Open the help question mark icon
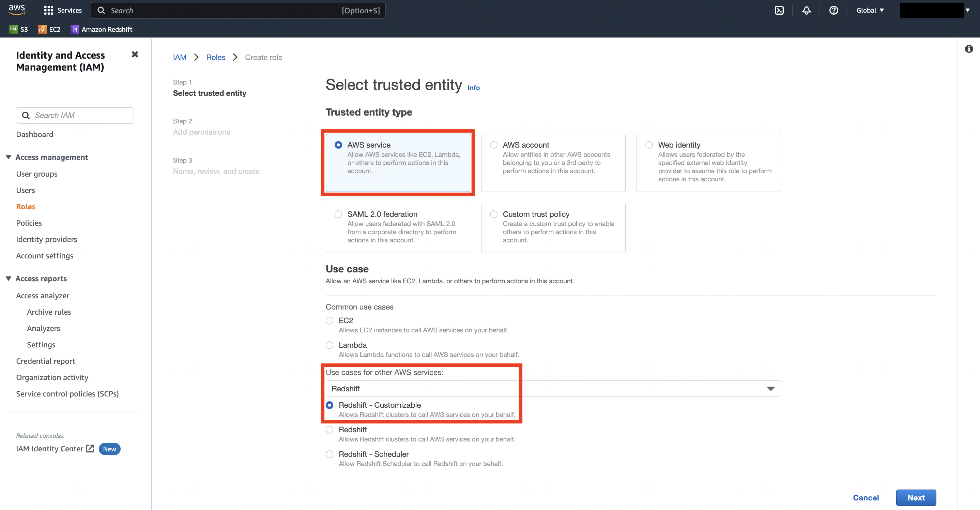Screen dimensions: 980x510 tap(833, 10)
